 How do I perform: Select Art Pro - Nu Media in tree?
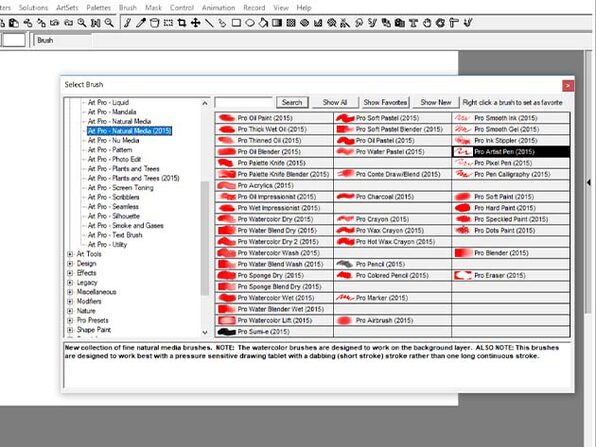tap(113, 140)
